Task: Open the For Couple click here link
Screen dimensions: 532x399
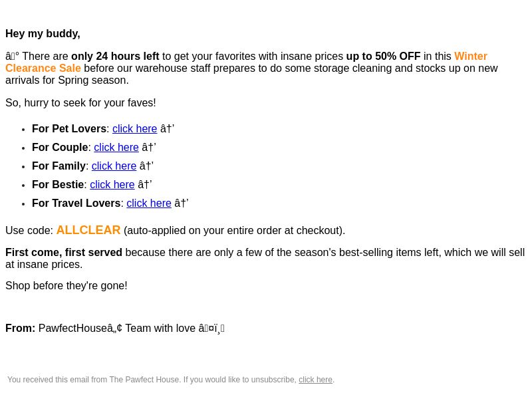Action: (116, 148)
